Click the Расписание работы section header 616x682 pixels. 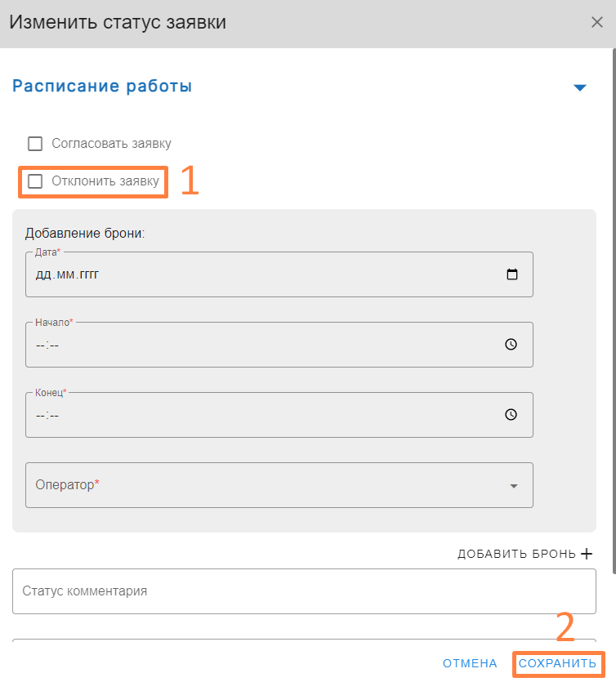(102, 87)
